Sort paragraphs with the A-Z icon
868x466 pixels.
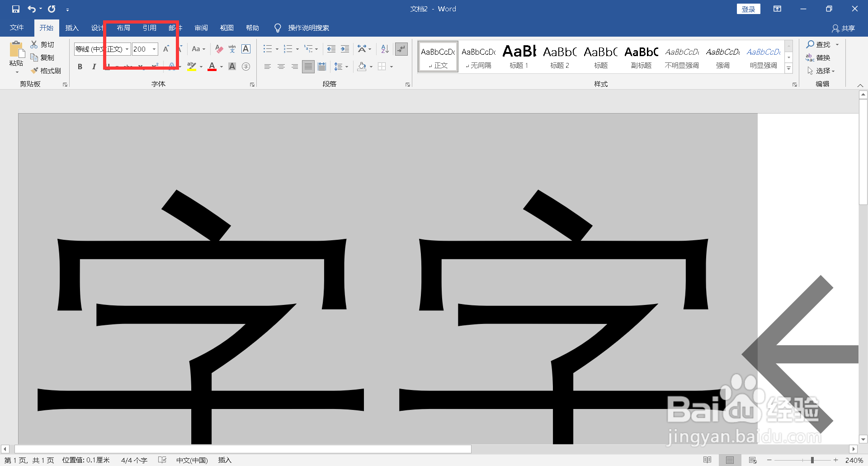tap(385, 49)
